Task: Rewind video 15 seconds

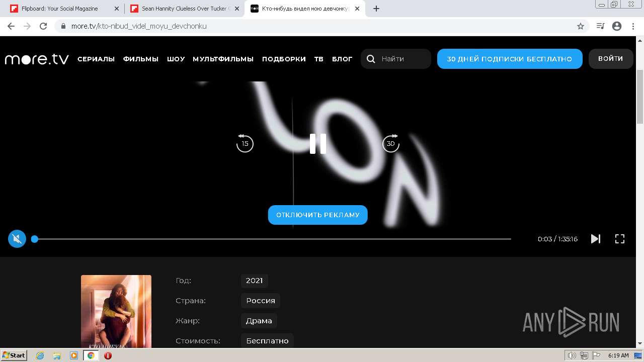Action: click(x=245, y=143)
